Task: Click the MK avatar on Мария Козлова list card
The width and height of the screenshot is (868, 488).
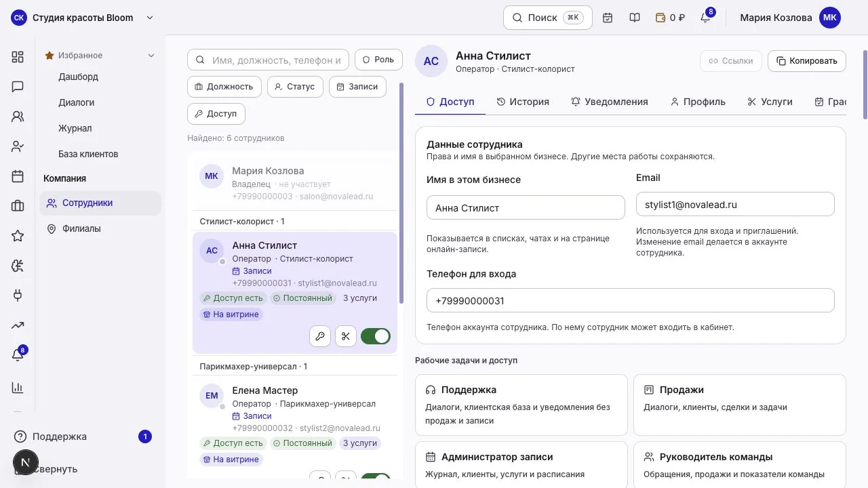Action: click(212, 176)
